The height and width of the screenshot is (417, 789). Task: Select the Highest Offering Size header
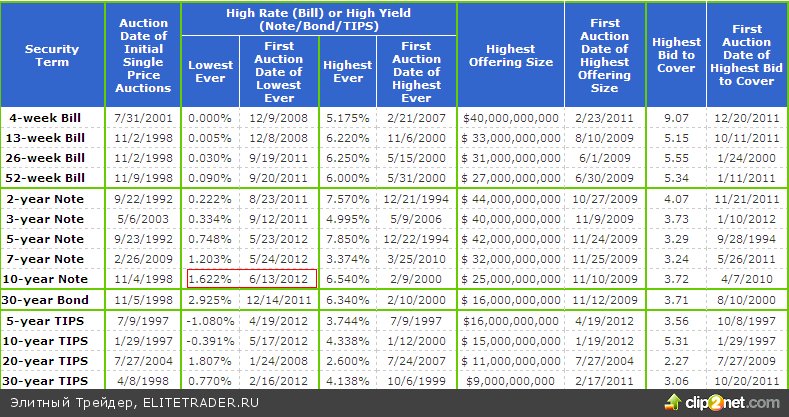510,55
